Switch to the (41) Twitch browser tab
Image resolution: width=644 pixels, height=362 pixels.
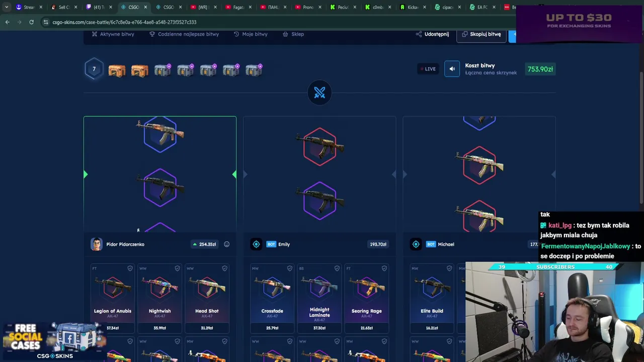click(98, 7)
